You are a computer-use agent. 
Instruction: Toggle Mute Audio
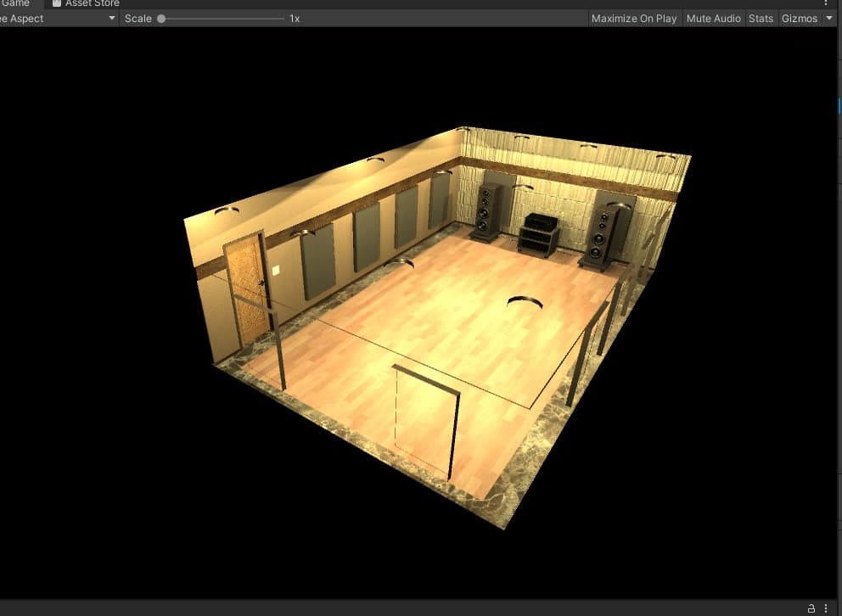713,19
